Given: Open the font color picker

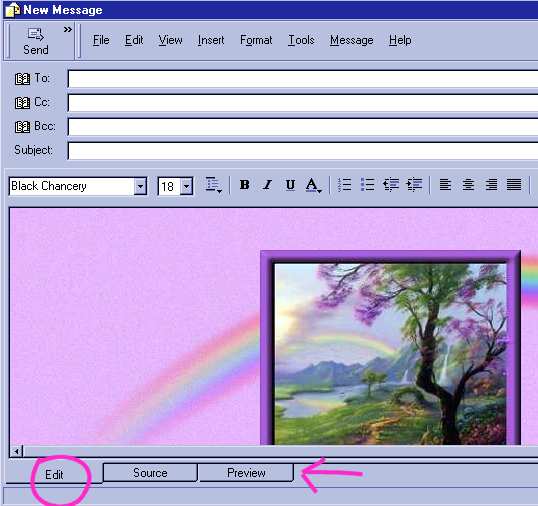Looking at the screenshot, I should point(313,185).
